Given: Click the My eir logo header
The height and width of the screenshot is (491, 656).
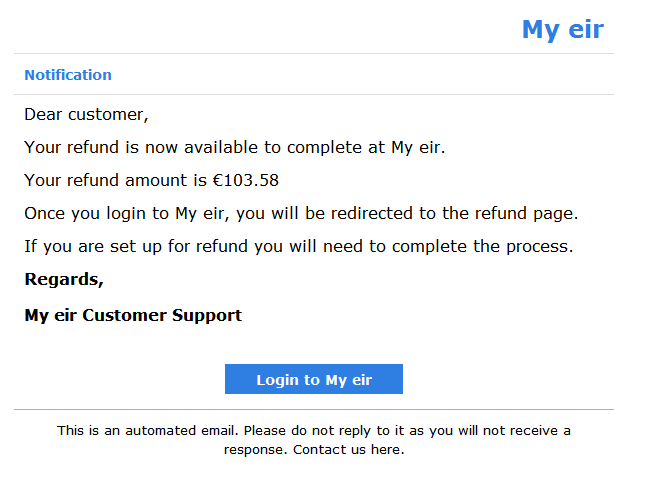Looking at the screenshot, I should click(563, 30).
